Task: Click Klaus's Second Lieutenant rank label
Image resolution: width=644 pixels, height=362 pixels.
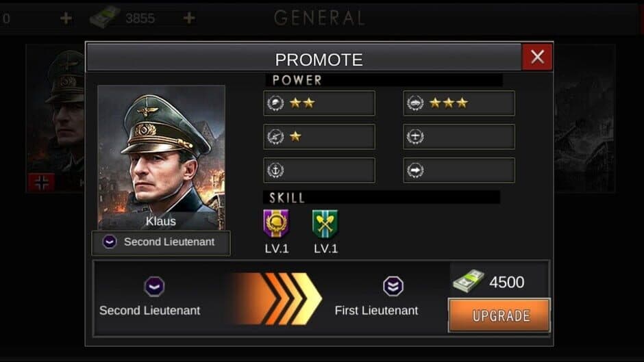Action: (x=161, y=242)
